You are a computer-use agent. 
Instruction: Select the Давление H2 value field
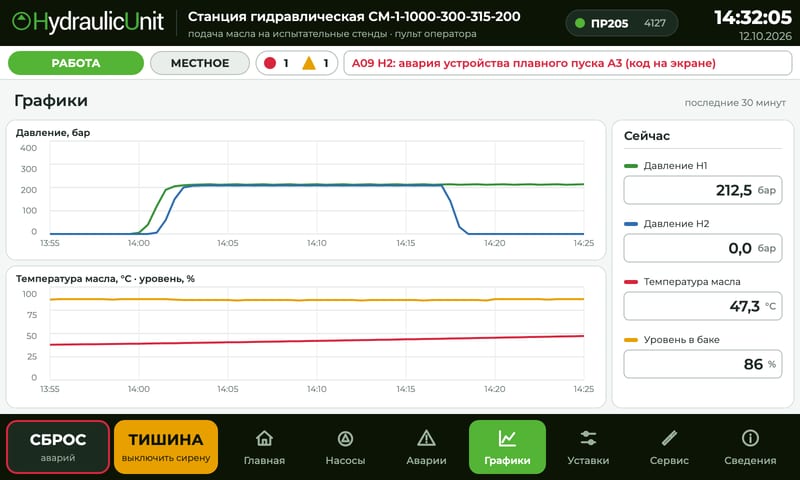click(703, 248)
